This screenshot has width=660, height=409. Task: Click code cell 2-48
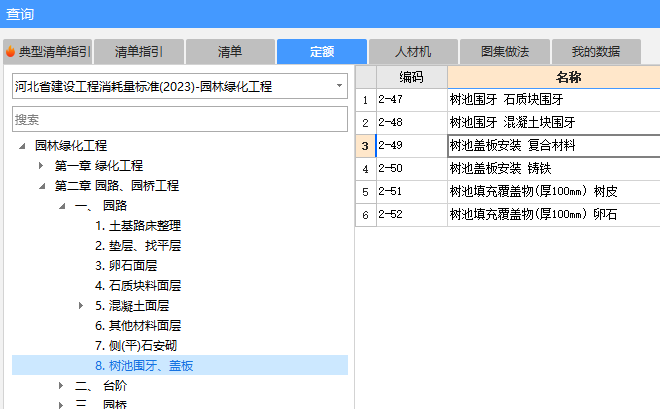coord(412,123)
